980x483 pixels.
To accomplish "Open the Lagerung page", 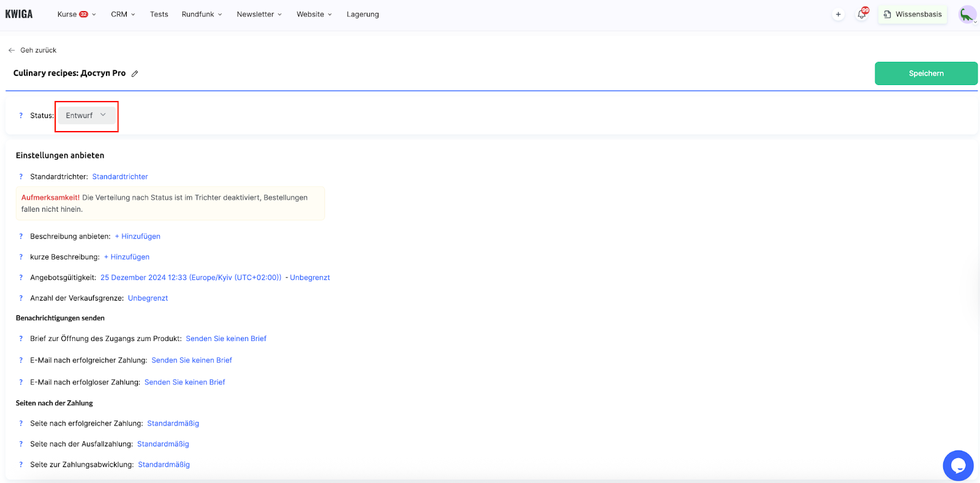I will click(x=363, y=14).
